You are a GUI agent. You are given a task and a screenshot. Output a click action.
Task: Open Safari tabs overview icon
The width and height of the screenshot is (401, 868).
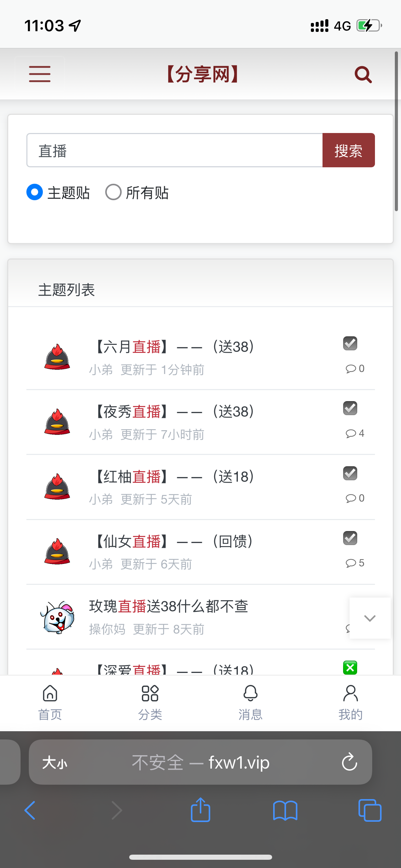tap(369, 810)
